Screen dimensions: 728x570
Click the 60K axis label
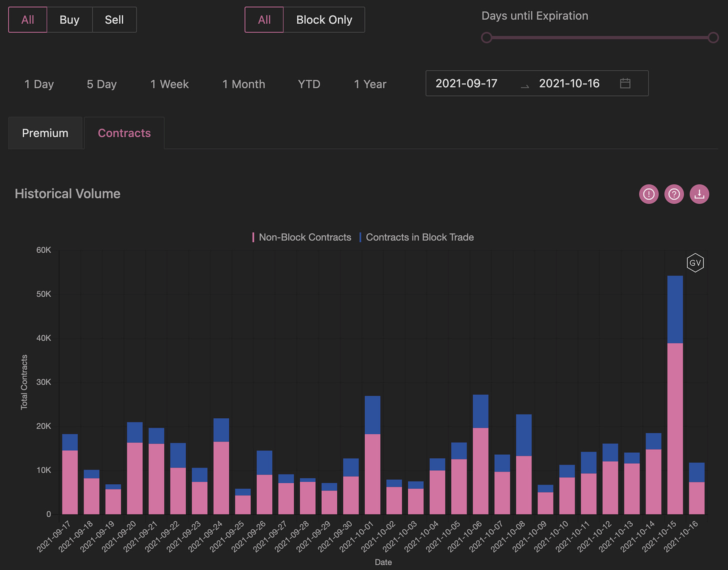[43, 250]
